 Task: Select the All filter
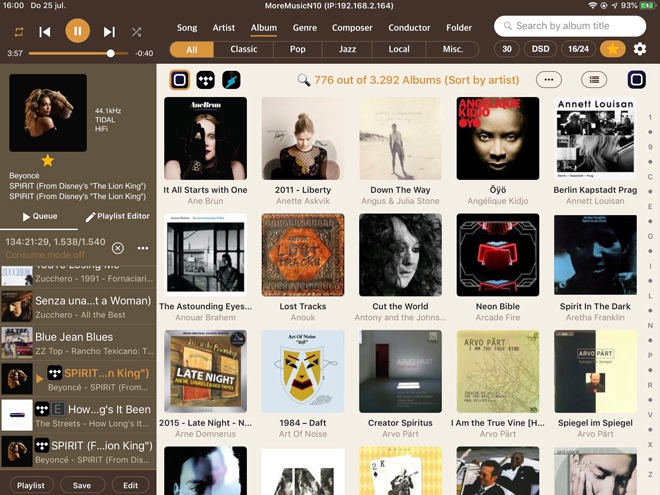pos(192,49)
